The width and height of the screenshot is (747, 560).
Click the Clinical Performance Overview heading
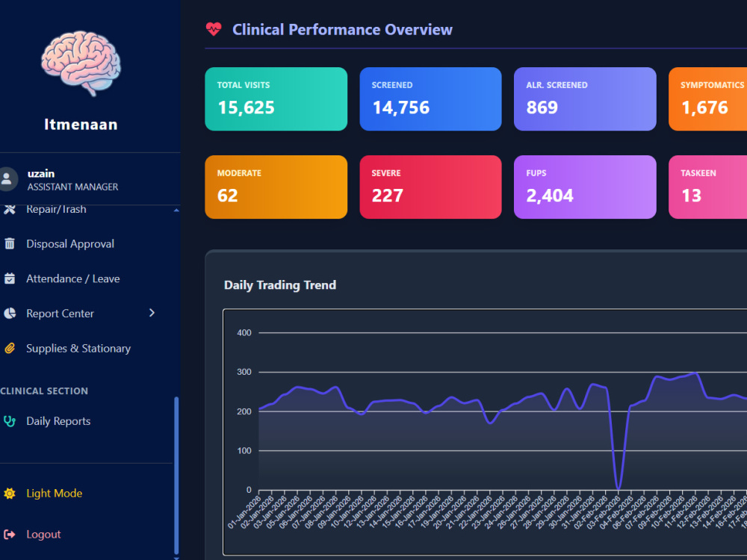click(342, 30)
